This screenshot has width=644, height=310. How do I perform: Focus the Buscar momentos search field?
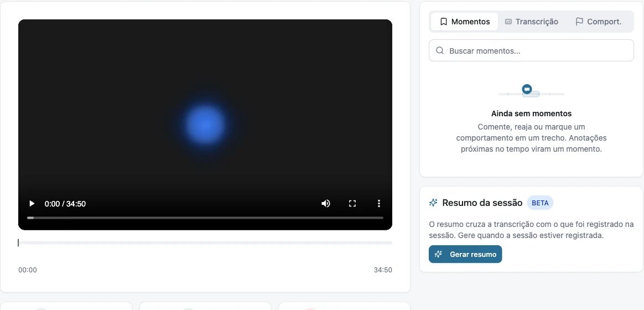coord(531,50)
